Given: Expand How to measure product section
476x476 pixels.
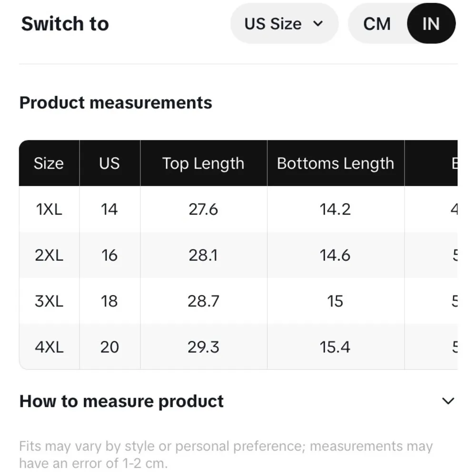Looking at the screenshot, I should (x=121, y=401).
